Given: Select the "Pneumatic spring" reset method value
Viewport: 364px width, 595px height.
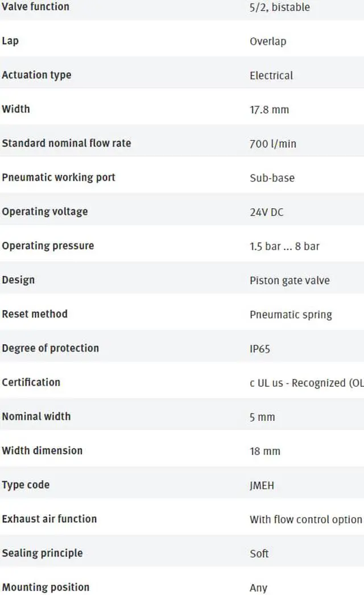Looking at the screenshot, I should (291, 315).
